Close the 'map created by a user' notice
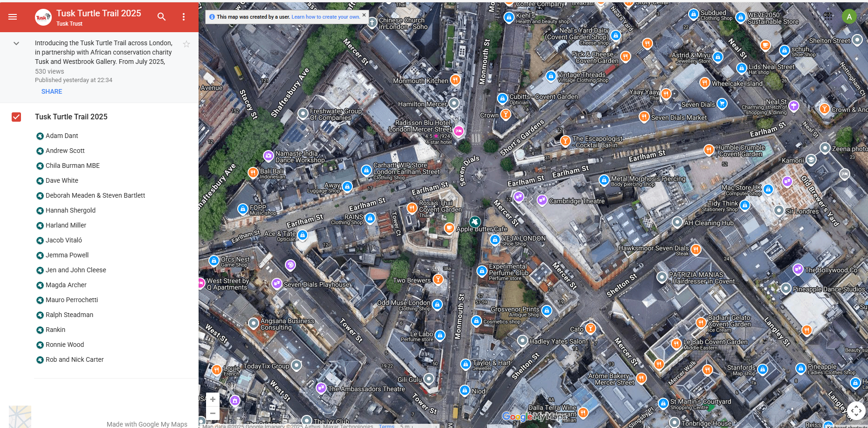This screenshot has height=428, width=868. [364, 15]
